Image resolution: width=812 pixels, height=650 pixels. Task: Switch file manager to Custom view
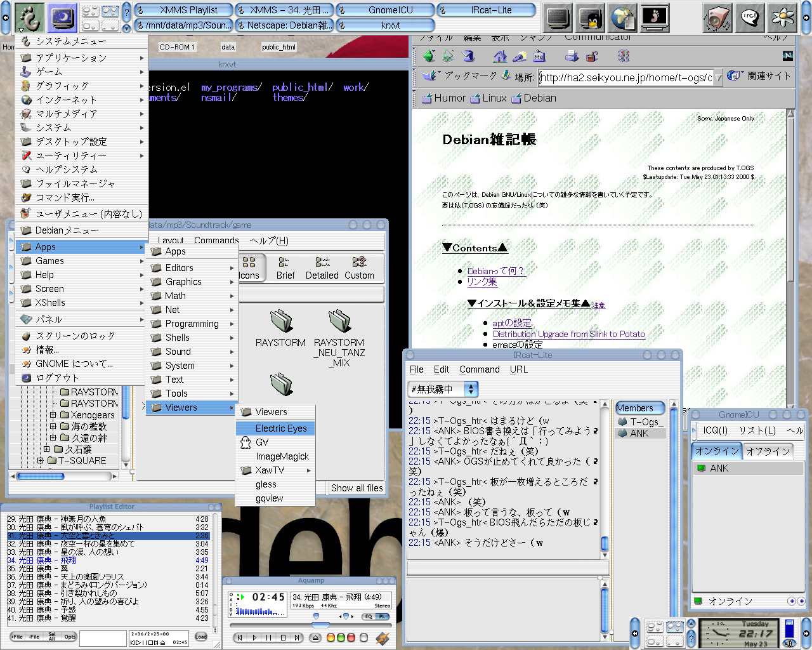[x=359, y=268]
